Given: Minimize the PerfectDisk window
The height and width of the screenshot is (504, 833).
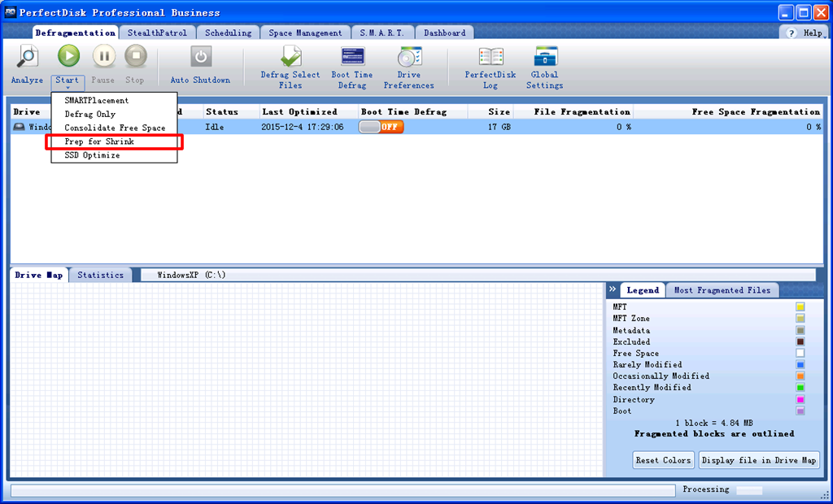Looking at the screenshot, I should click(x=787, y=12).
